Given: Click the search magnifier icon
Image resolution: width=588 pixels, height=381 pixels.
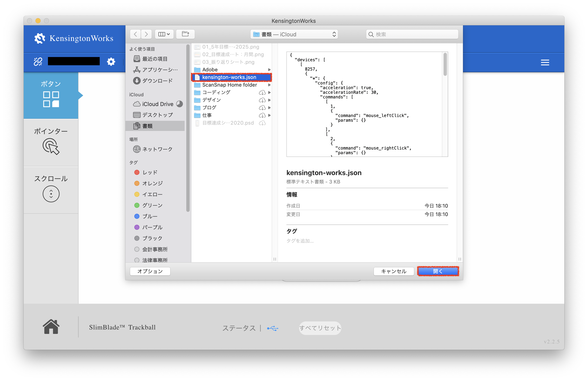Looking at the screenshot, I should pos(371,34).
